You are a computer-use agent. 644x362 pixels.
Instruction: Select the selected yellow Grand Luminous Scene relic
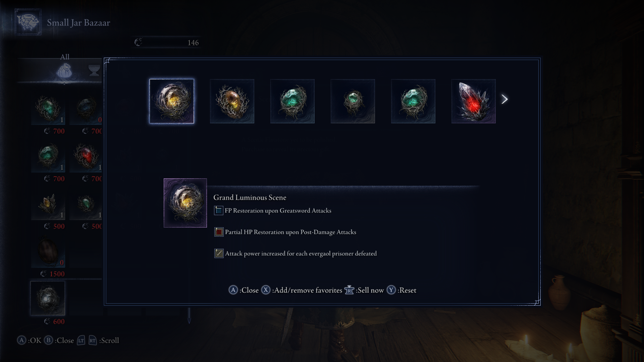(x=171, y=101)
